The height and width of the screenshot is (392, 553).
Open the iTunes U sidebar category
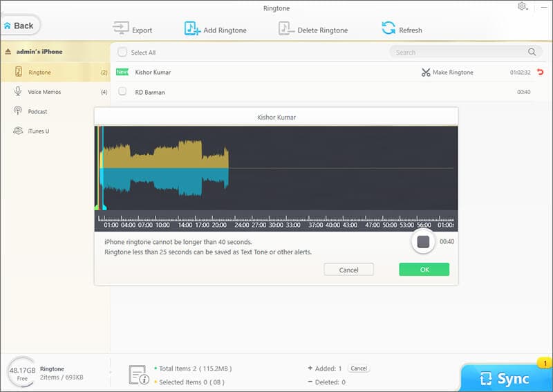(x=55, y=131)
